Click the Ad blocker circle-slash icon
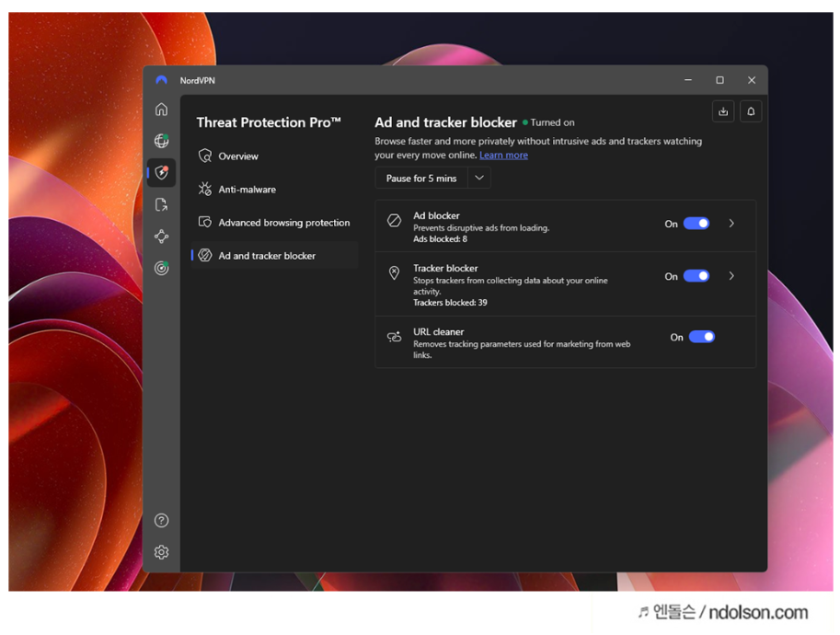 tap(395, 220)
